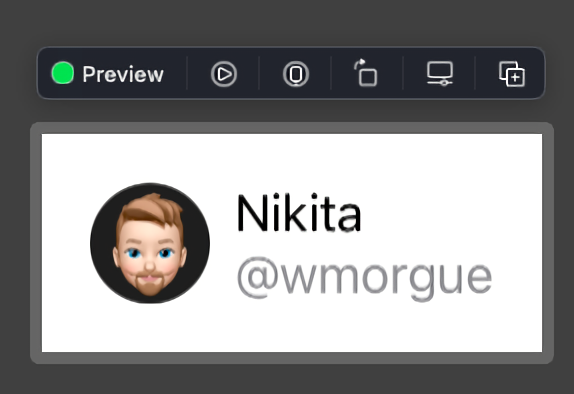Select the Memoji avatar image

150,243
